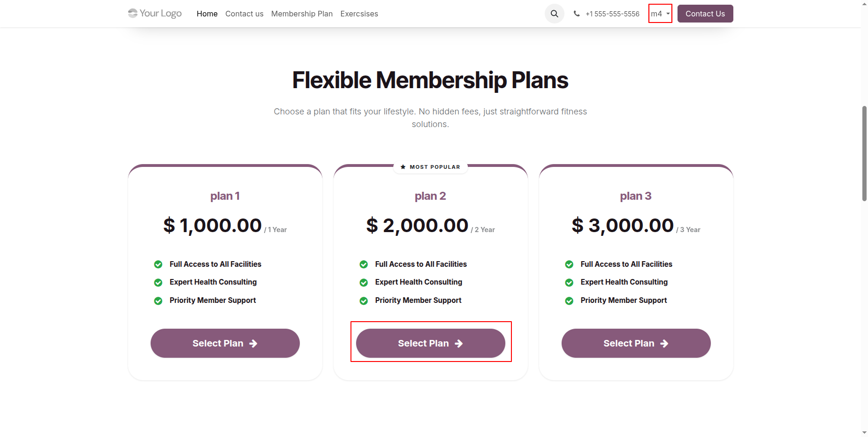This screenshot has height=437, width=868.
Task: Click the Most Popular star badge
Action: [430, 167]
